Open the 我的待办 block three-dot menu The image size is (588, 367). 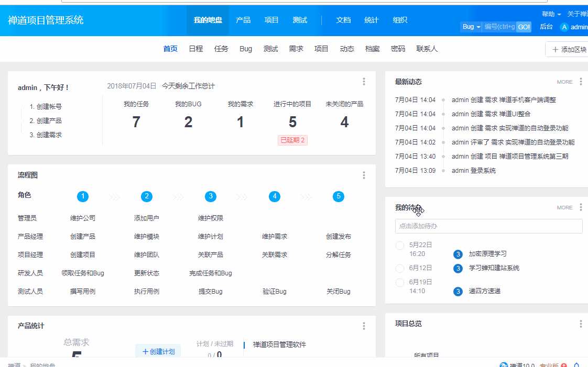[581, 207]
